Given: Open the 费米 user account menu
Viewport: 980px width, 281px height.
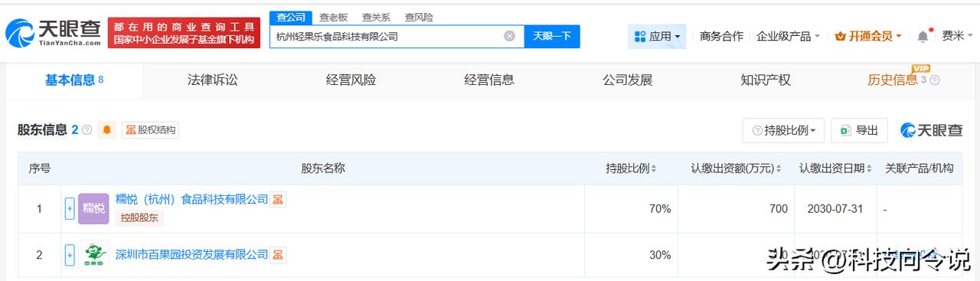Looking at the screenshot, I should click(x=957, y=36).
